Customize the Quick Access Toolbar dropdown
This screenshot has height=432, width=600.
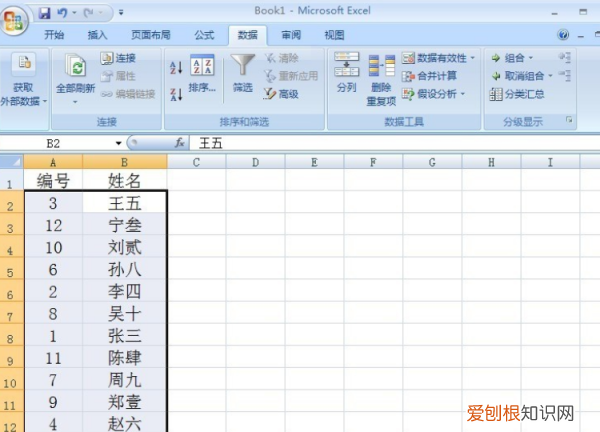(121, 13)
